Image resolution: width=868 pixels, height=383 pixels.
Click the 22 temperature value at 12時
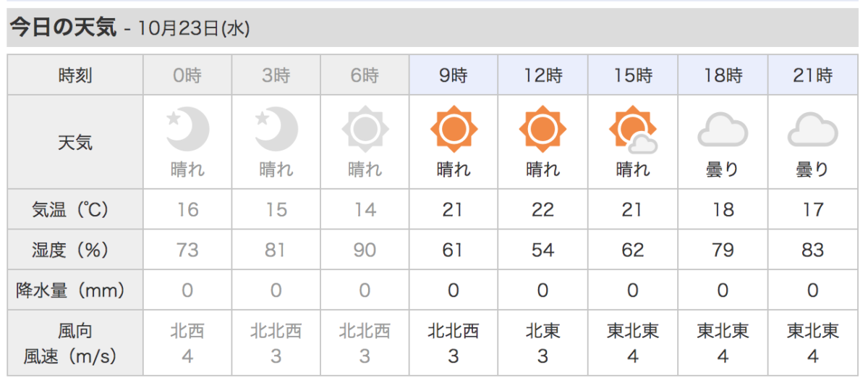[x=542, y=210]
